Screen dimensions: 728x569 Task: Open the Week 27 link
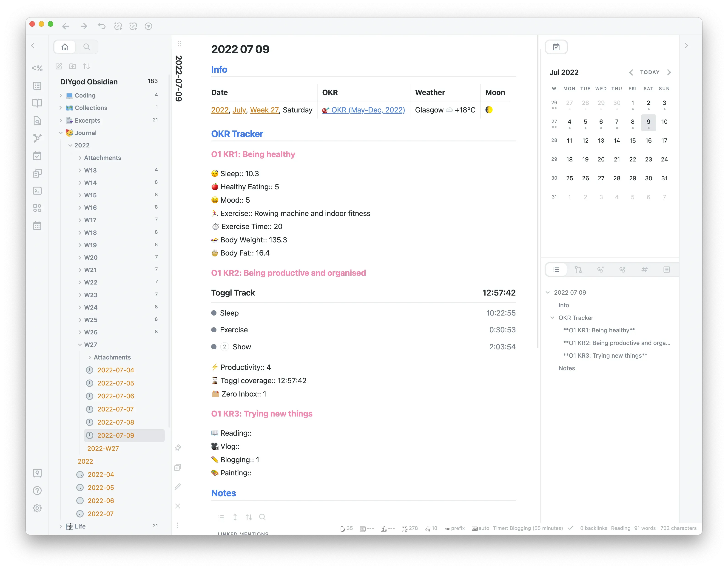[264, 110]
